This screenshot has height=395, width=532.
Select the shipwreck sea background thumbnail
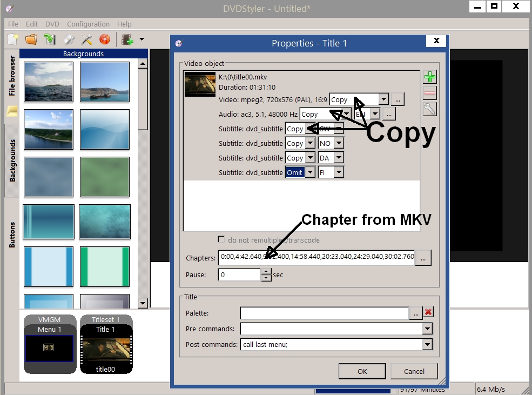[x=104, y=82]
